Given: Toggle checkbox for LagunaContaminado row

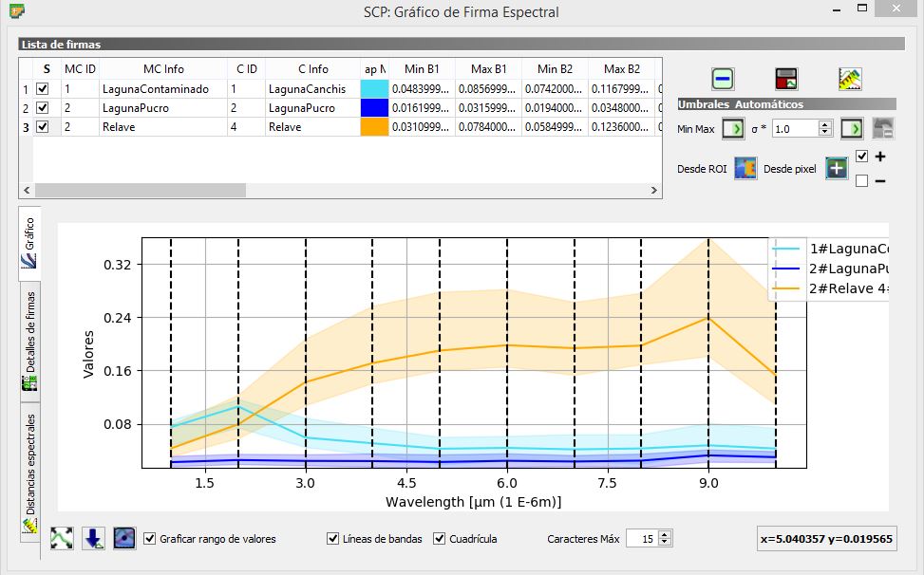Looking at the screenshot, I should (x=43, y=89).
